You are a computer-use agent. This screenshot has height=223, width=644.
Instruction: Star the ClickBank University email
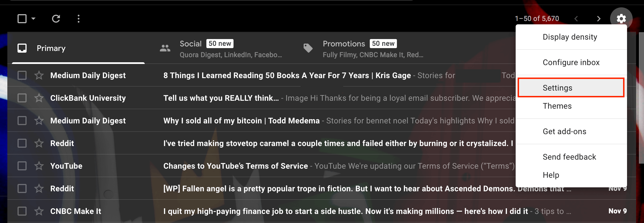pyautogui.click(x=39, y=98)
